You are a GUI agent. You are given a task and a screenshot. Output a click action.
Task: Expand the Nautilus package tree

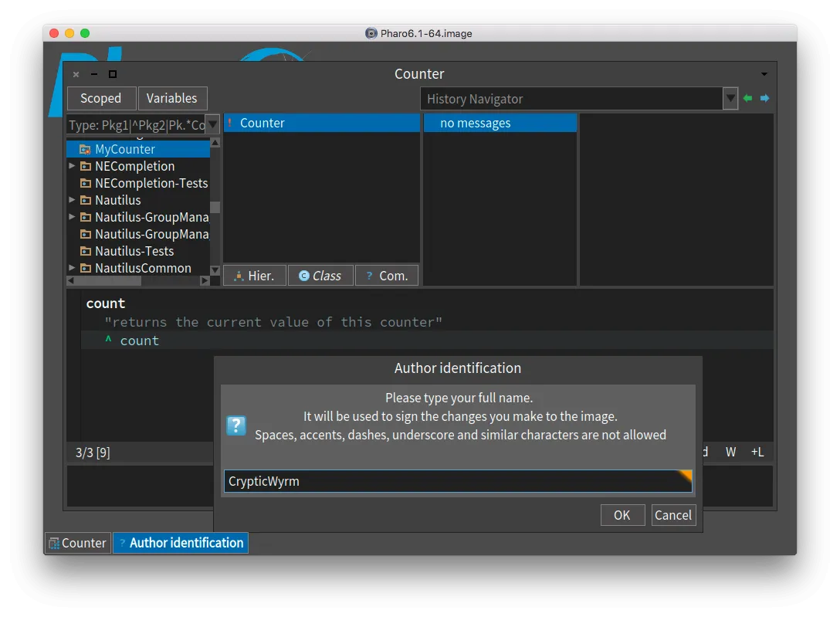click(72, 200)
